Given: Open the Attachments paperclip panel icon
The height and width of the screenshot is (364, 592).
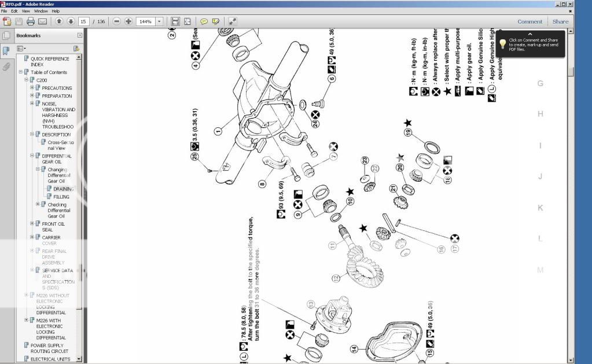Looking at the screenshot, I should (6, 67).
